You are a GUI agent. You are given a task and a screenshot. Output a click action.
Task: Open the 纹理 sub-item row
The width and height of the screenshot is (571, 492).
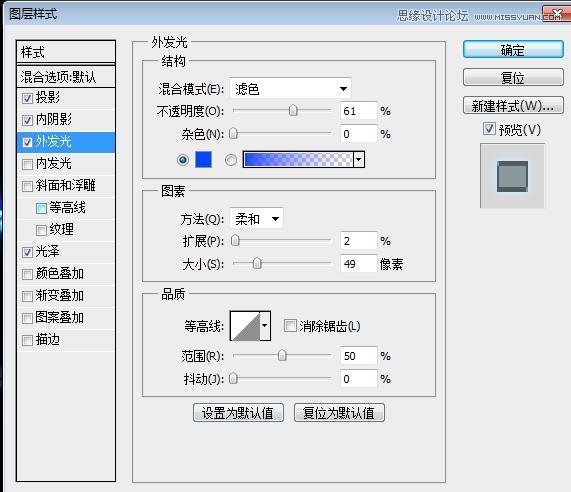tap(66, 229)
